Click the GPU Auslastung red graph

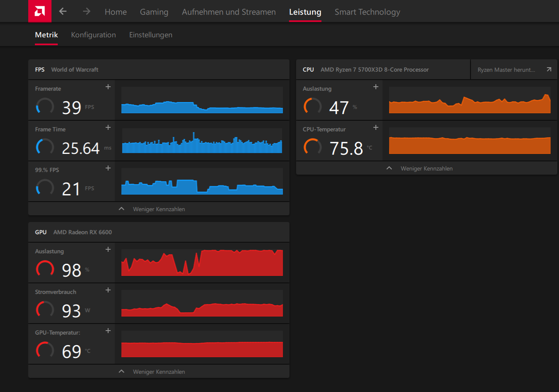(x=202, y=263)
